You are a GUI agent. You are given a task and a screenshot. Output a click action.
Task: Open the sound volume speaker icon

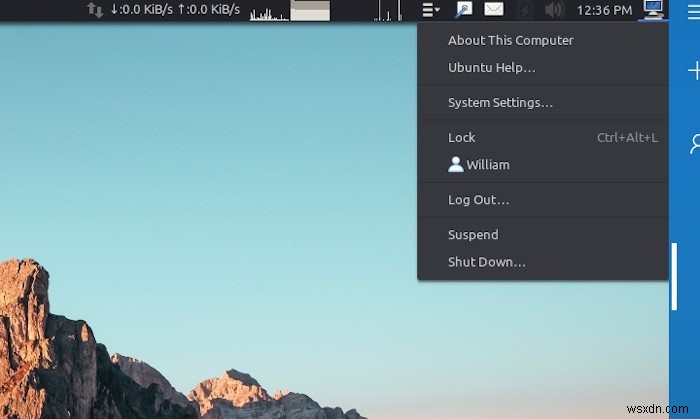(x=554, y=10)
